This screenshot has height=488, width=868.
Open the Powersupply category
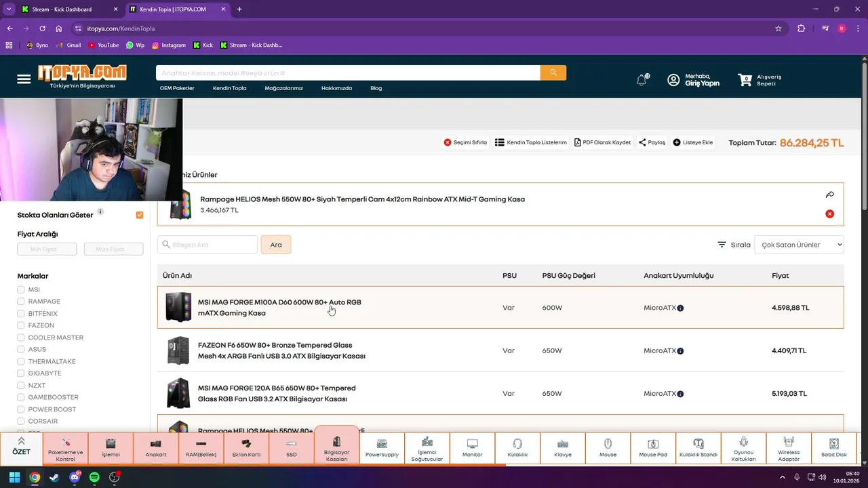point(382,449)
